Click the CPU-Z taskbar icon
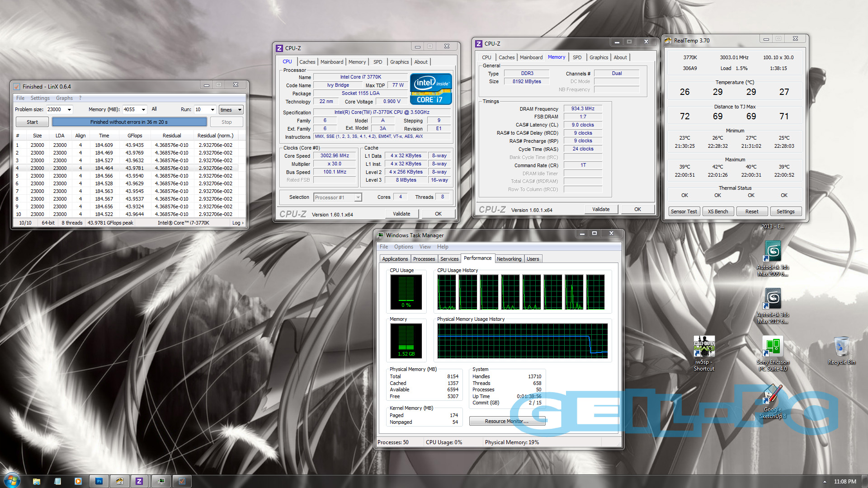 tap(139, 481)
